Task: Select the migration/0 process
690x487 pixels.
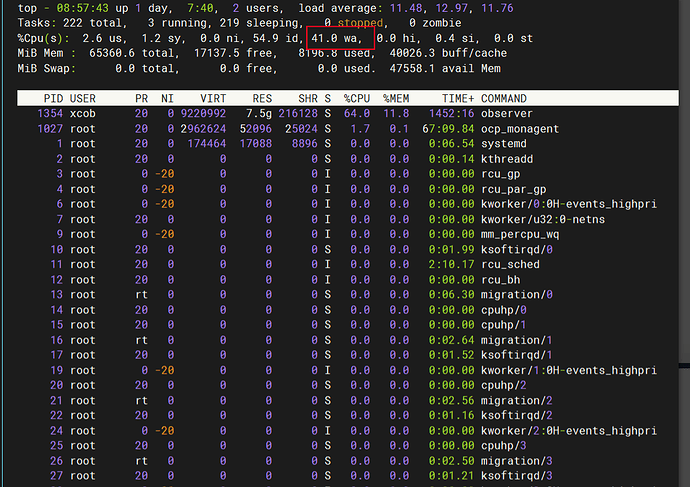Action: click(517, 295)
